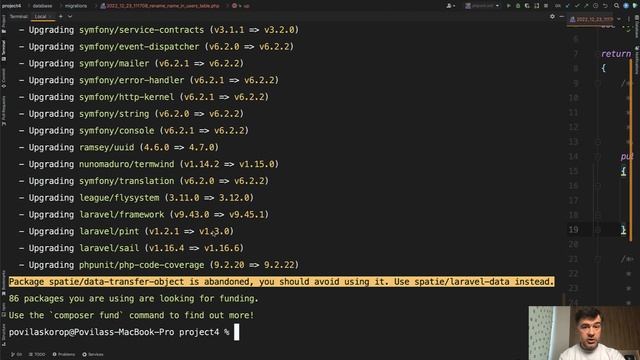
Task: Click the Run play button
Action: 509,6
